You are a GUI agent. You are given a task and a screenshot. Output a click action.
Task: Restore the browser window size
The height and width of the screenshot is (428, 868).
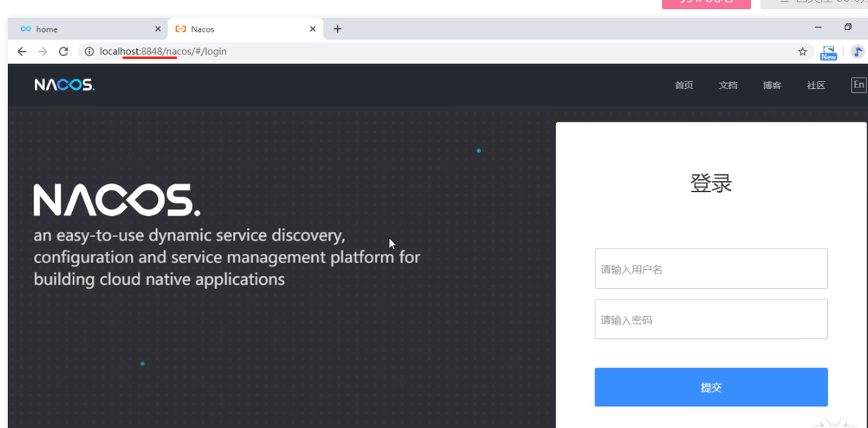click(x=848, y=27)
